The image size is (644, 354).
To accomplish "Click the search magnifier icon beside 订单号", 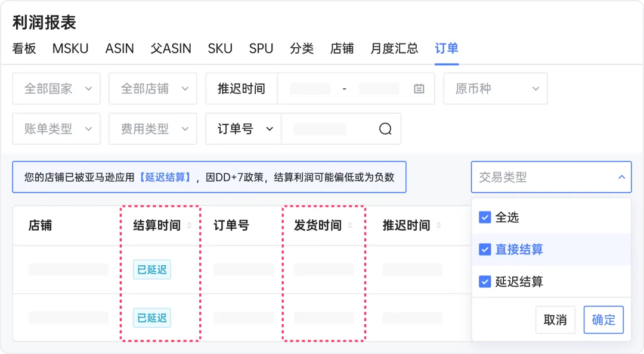I will pos(385,129).
